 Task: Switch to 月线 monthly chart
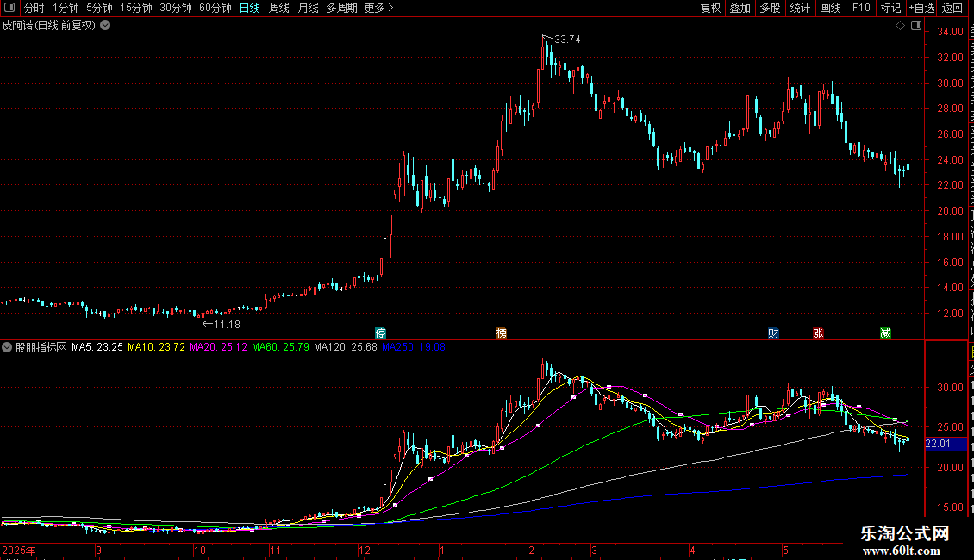coord(308,8)
